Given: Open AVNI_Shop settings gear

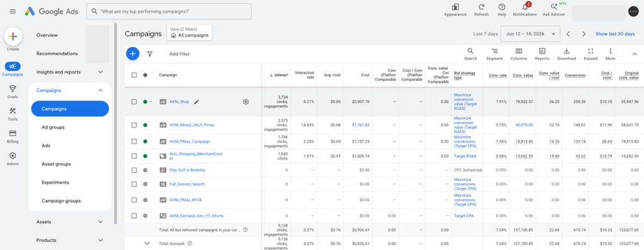Looking at the screenshot, I should click(x=246, y=102).
